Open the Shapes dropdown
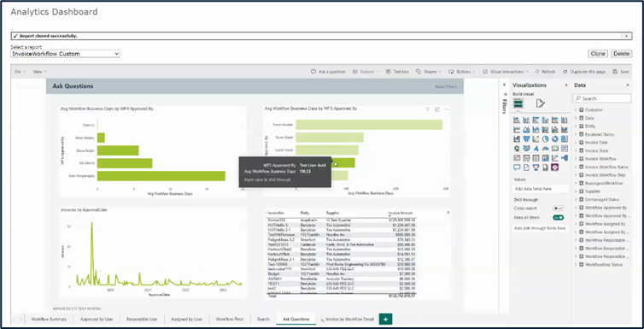The height and width of the screenshot is (329, 644). coord(429,72)
